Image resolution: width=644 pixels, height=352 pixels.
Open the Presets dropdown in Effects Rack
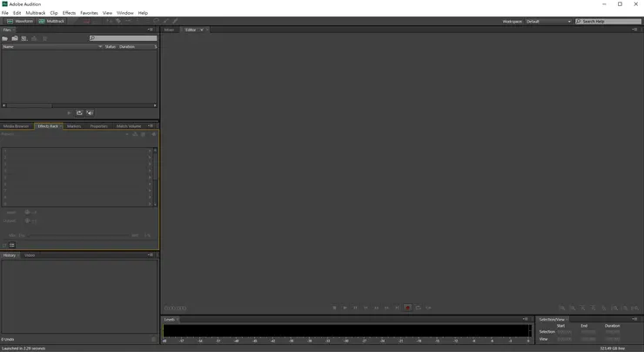coord(127,134)
